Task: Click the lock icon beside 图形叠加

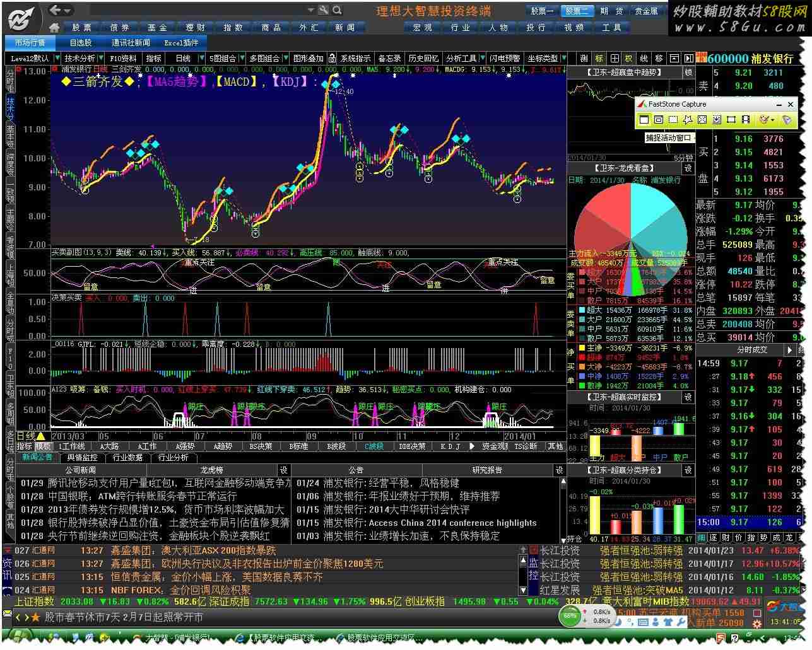Action: tap(332, 58)
